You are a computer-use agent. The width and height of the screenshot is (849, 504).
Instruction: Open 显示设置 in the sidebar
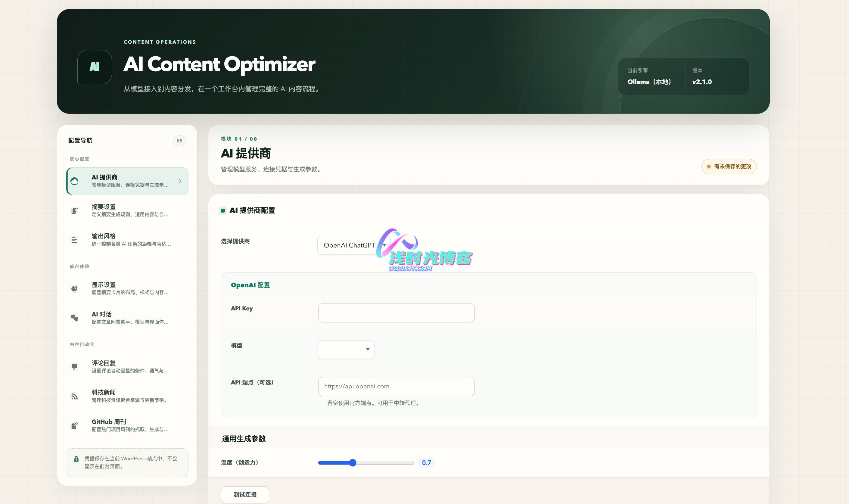point(127,289)
